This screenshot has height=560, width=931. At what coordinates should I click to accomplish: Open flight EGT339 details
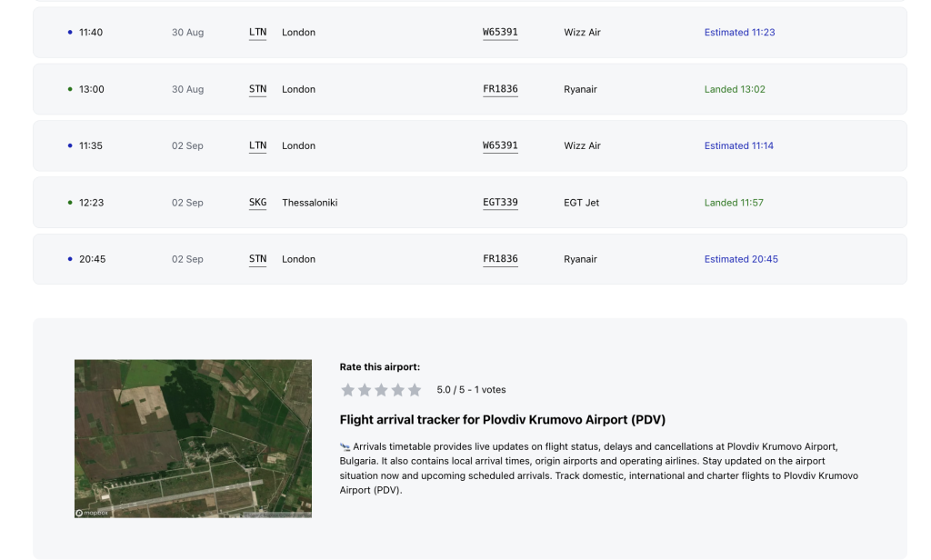click(x=501, y=203)
